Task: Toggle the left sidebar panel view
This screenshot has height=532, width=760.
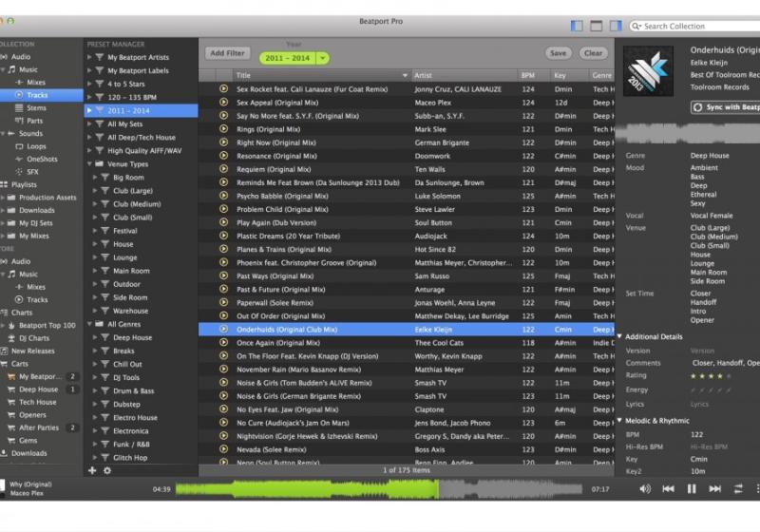Action: 577,26
